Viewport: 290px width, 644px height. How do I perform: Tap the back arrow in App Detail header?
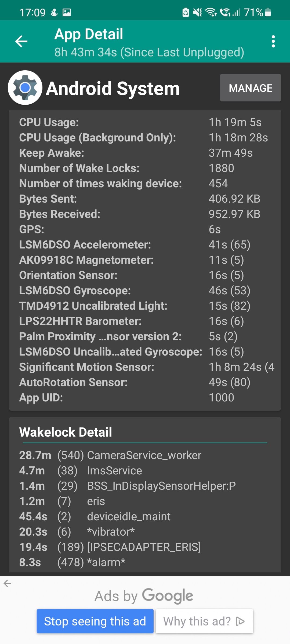point(21,41)
